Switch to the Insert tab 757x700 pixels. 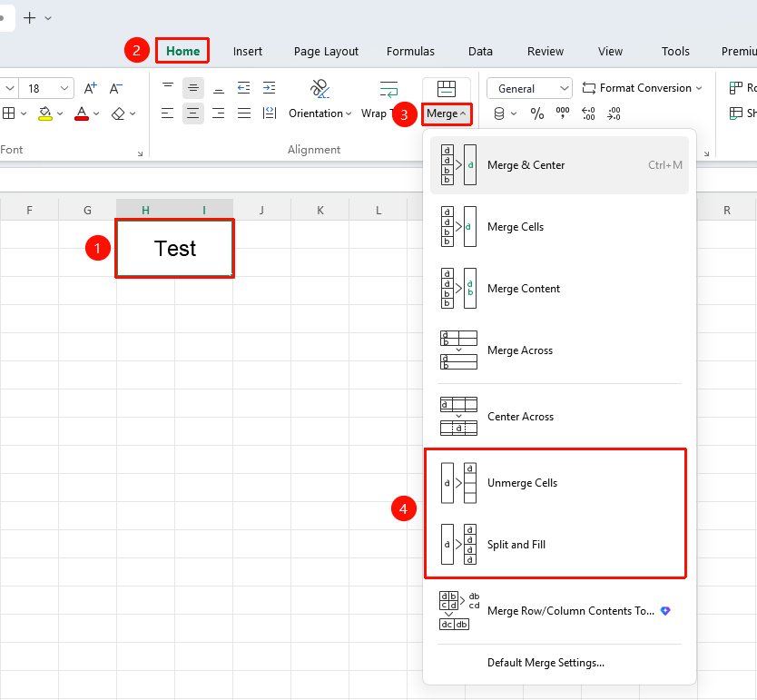[x=248, y=51]
